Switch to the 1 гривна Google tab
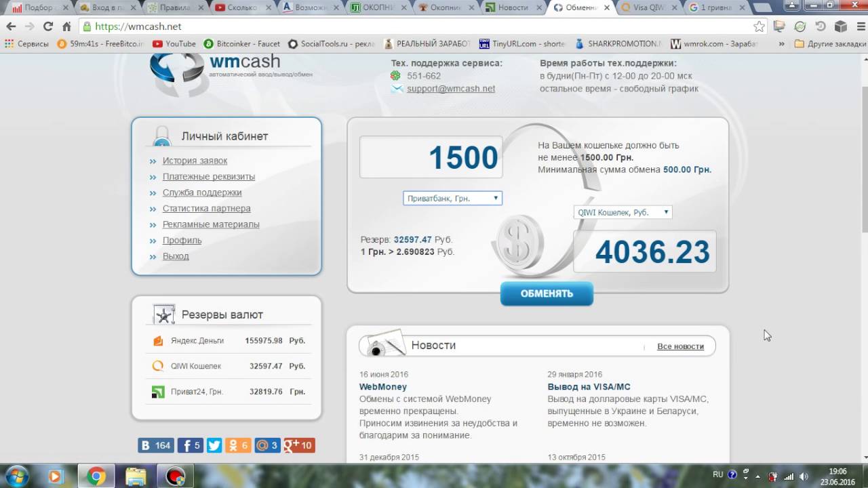This screenshot has width=868, height=488. point(715,8)
